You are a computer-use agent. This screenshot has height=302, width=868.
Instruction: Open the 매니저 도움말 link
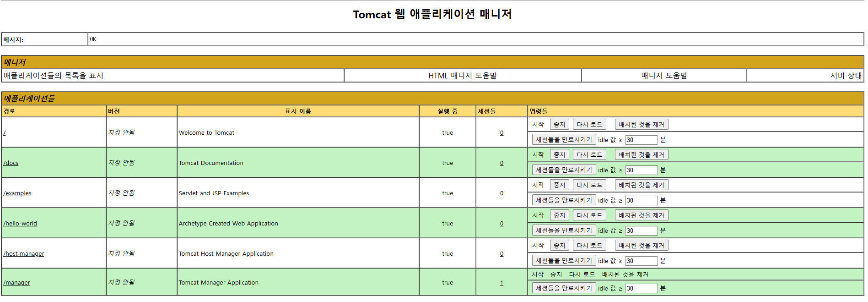click(664, 76)
